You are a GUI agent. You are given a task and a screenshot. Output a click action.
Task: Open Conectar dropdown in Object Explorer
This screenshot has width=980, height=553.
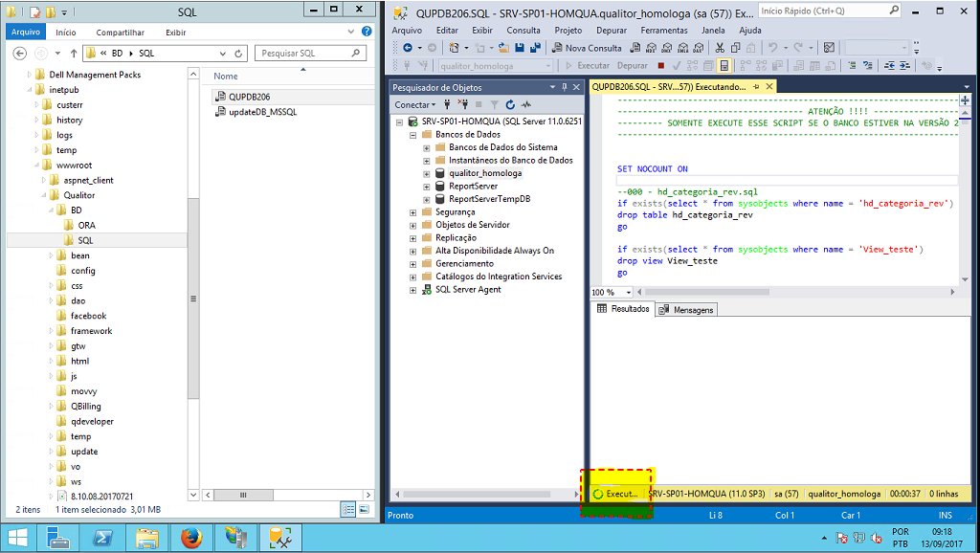[x=415, y=104]
